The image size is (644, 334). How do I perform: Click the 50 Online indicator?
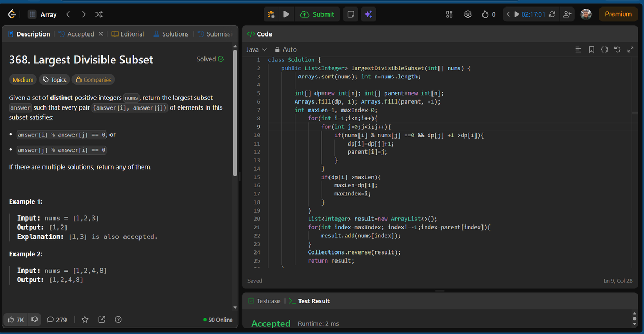click(x=218, y=320)
